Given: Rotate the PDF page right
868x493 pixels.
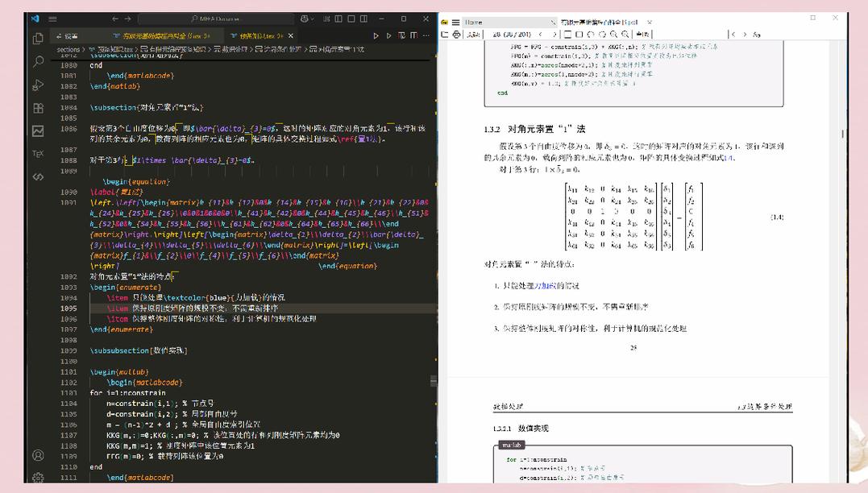Looking at the screenshot, I should [x=602, y=35].
